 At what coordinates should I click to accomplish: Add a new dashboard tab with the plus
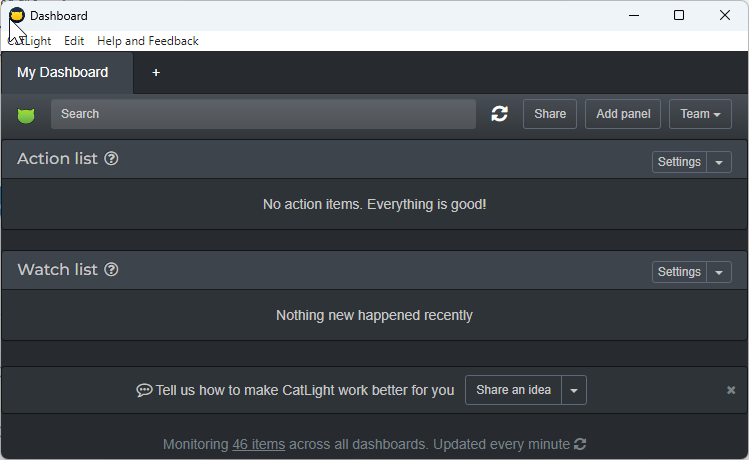(x=156, y=73)
